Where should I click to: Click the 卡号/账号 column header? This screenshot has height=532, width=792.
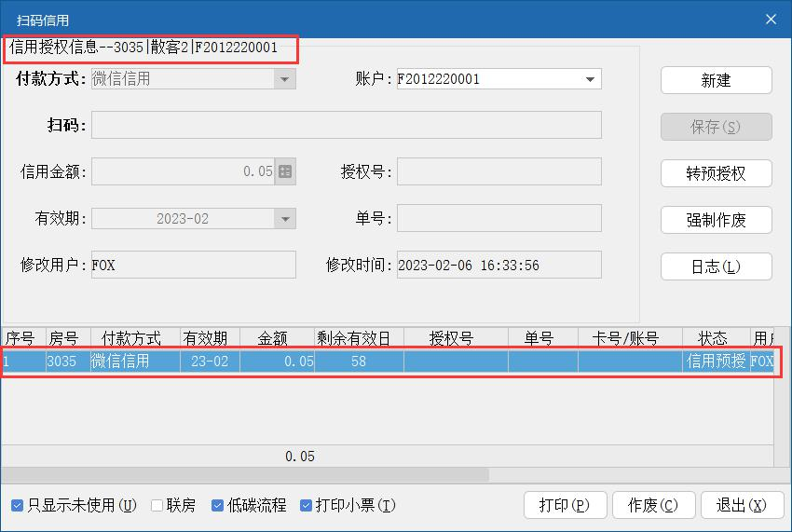pos(631,338)
